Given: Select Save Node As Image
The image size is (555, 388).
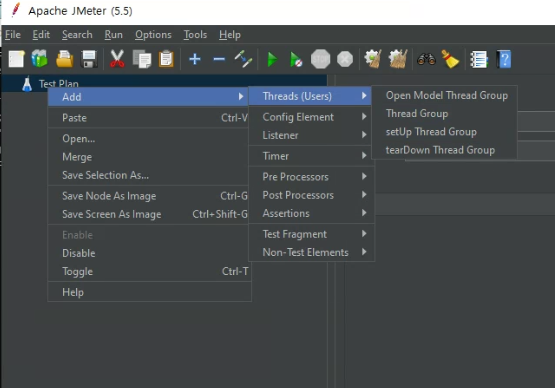Looking at the screenshot, I should 149,196.
